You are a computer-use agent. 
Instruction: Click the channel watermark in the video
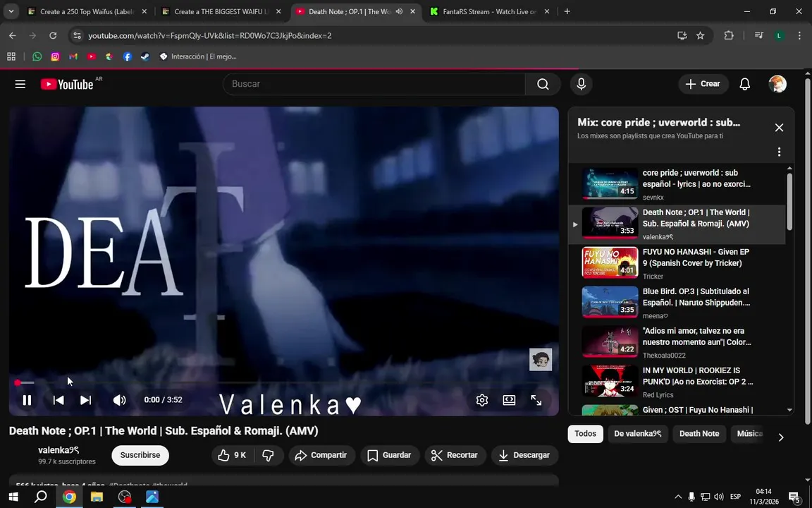tap(540, 359)
